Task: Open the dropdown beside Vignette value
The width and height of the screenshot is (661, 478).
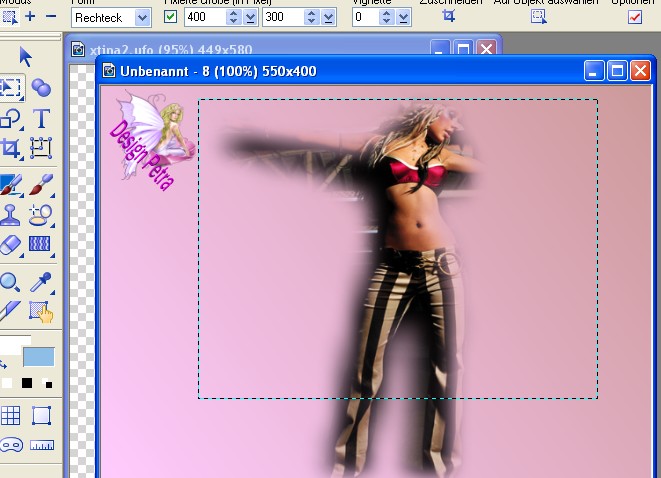Action: point(403,17)
